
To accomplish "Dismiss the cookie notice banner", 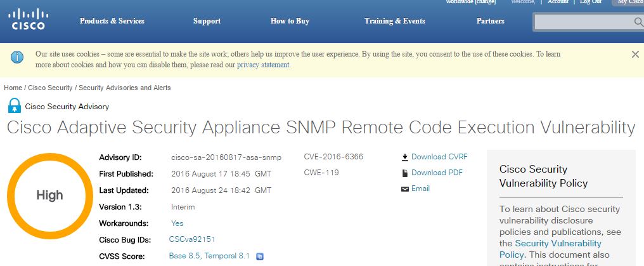I will [x=635, y=55].
